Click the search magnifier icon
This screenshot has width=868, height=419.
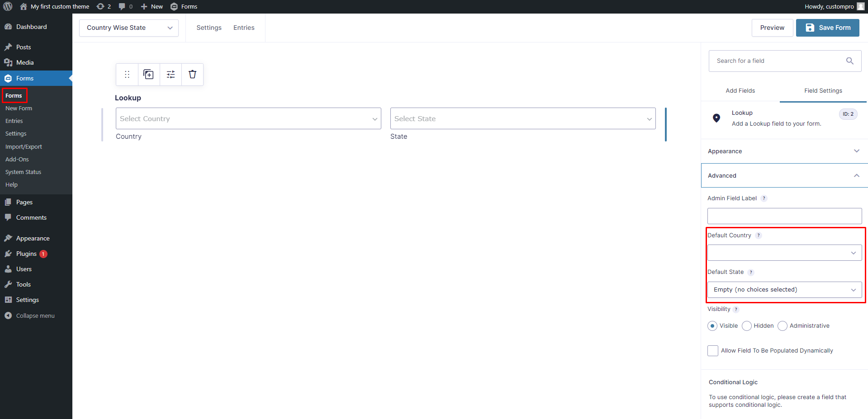[850, 61]
